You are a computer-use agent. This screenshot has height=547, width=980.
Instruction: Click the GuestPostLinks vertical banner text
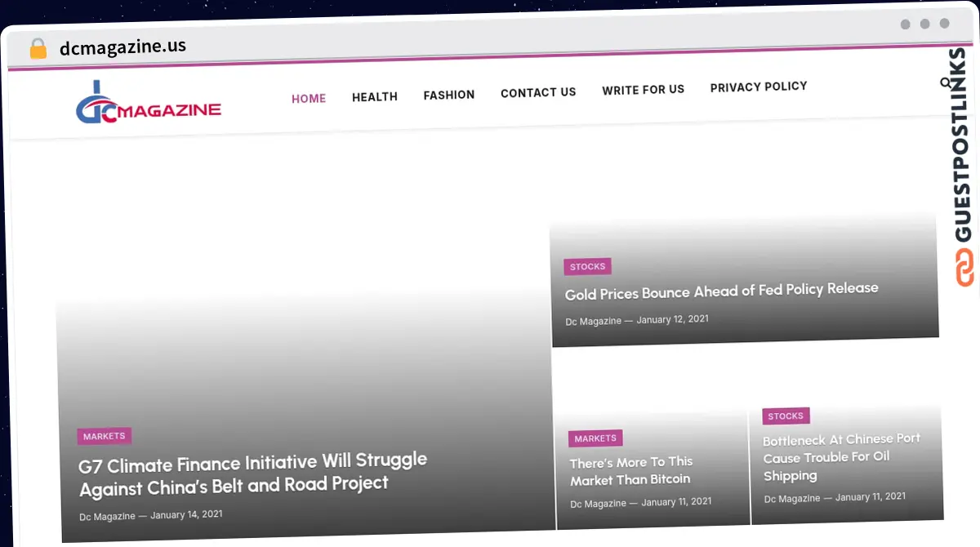[963, 147]
